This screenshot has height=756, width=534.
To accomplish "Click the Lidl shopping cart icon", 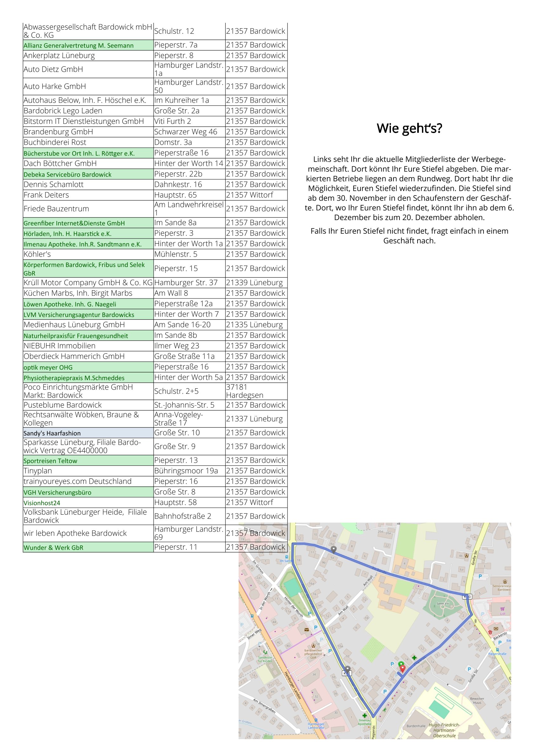I will coord(502,608).
